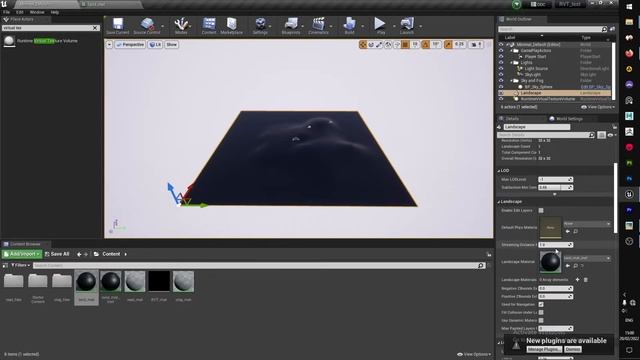
Task: Open the Marketplace toolbar icon
Action: [x=231, y=26]
